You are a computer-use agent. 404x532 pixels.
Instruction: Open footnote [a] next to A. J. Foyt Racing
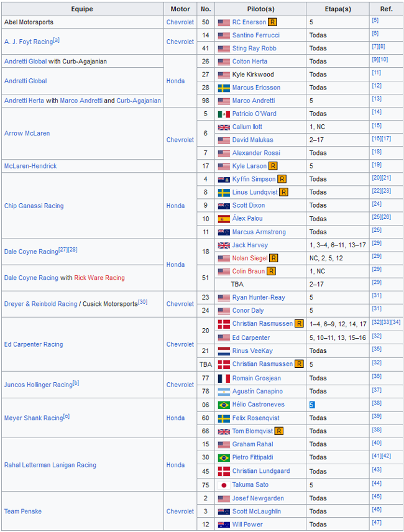click(x=57, y=40)
